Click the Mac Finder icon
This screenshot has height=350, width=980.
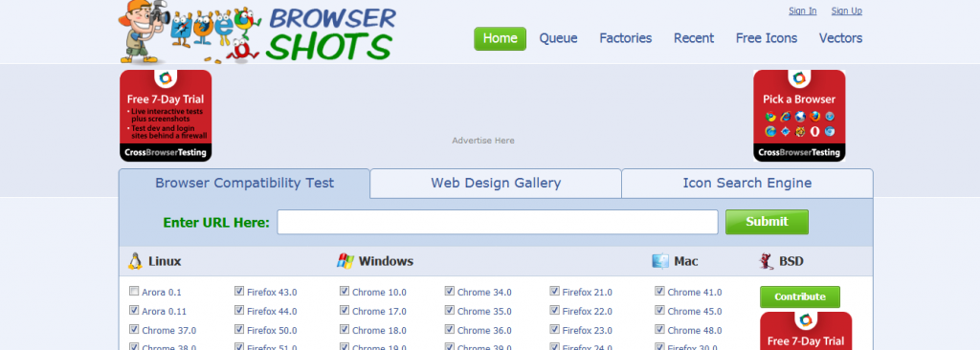tap(660, 261)
